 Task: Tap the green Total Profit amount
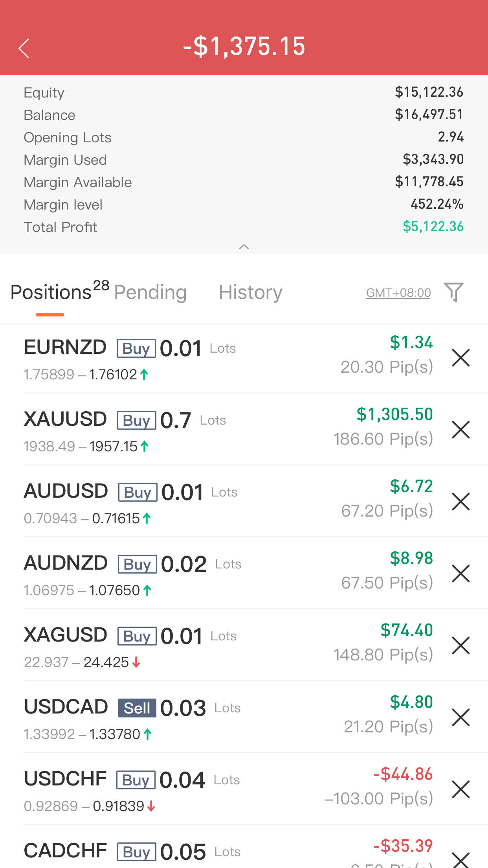tap(433, 226)
